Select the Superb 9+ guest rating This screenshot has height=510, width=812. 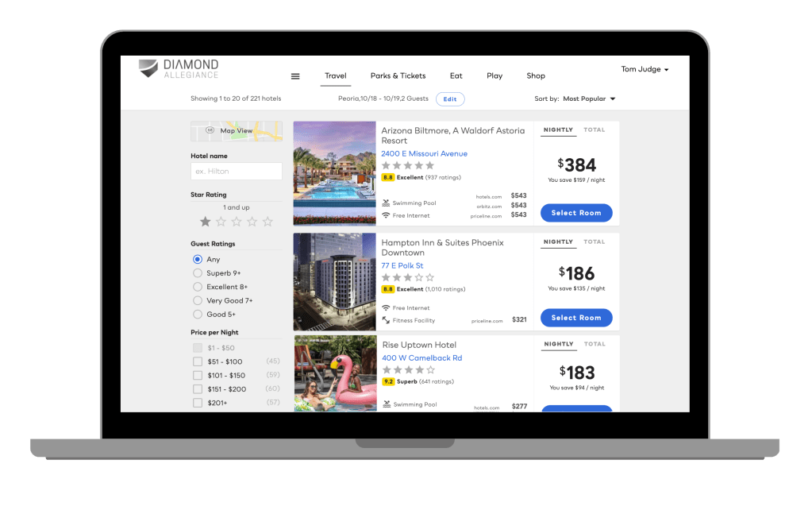[x=198, y=273]
